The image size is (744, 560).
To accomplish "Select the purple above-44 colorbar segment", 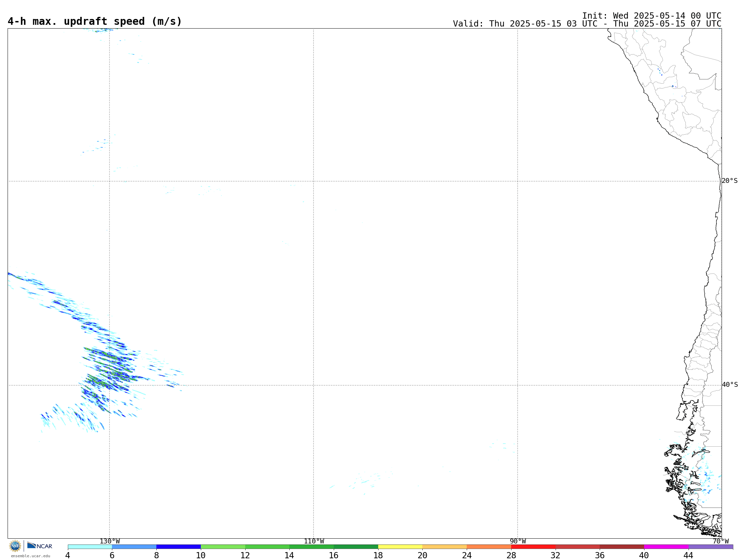I will click(711, 547).
